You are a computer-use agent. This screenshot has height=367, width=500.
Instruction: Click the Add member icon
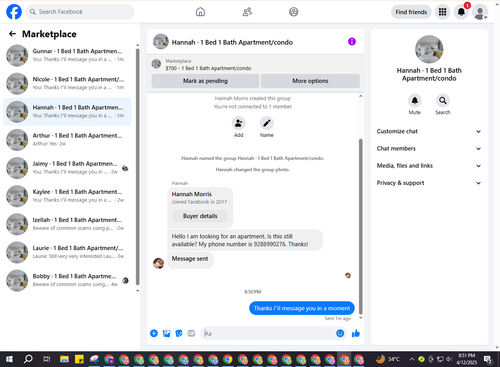tap(239, 123)
